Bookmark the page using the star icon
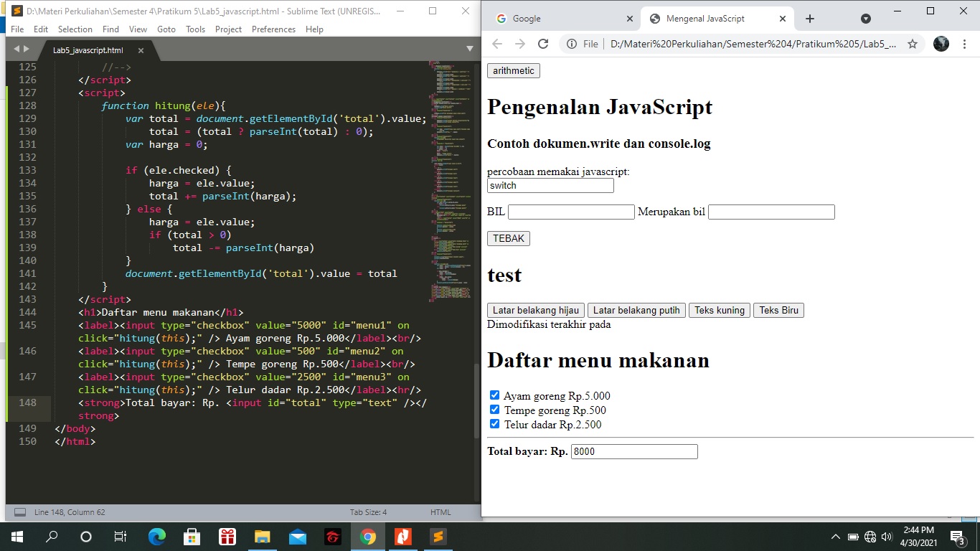The width and height of the screenshot is (980, 551). pos(913,43)
